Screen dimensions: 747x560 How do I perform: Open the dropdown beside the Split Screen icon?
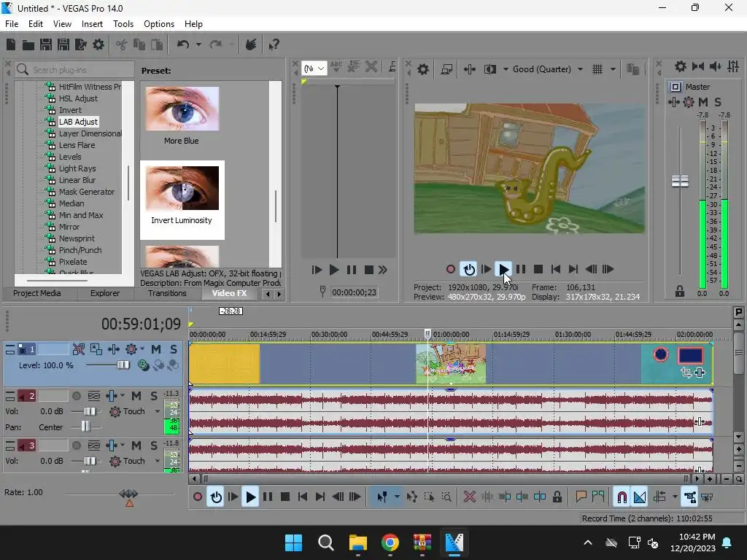[x=506, y=69]
